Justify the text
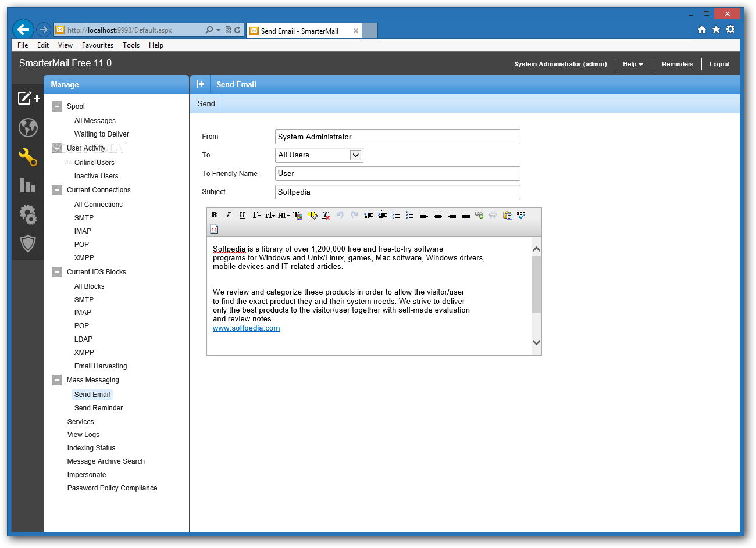Screen dimensions: 756x548 [466, 215]
